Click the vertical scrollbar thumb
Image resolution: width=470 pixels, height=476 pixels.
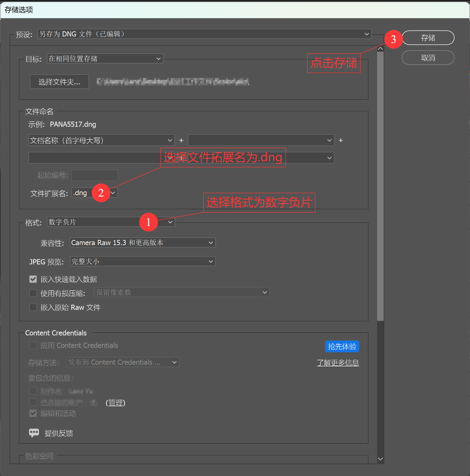click(380, 186)
